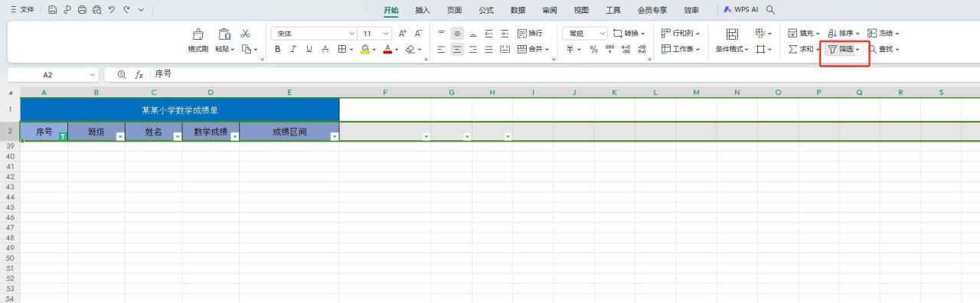Switch to the 审阅 tab

click(550, 10)
